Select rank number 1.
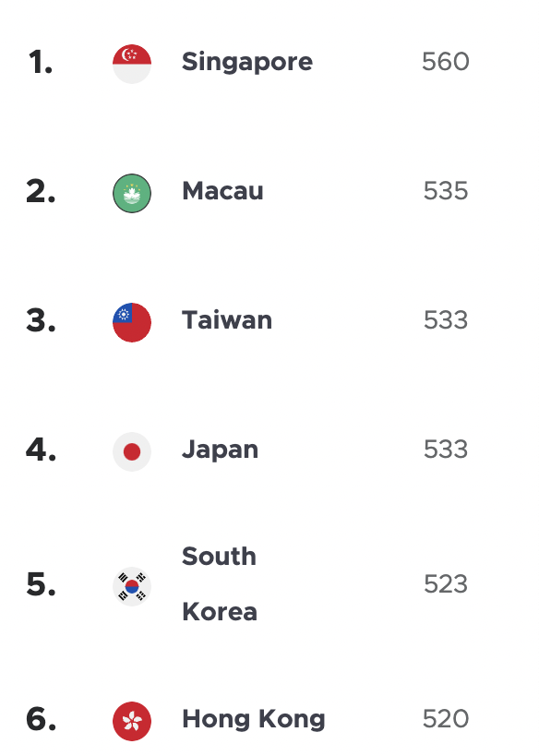This screenshot has height=756, width=539. (x=41, y=62)
